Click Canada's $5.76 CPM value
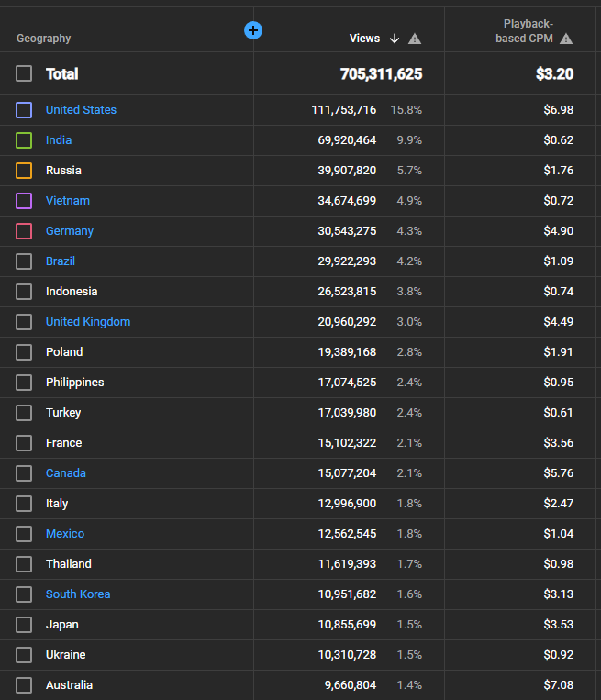This screenshot has height=700, width=601. [x=559, y=473]
